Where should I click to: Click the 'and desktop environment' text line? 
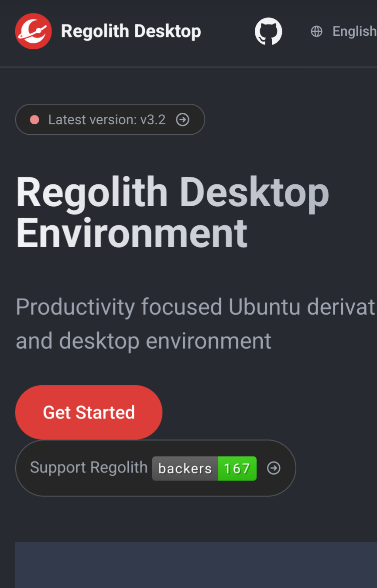144,341
